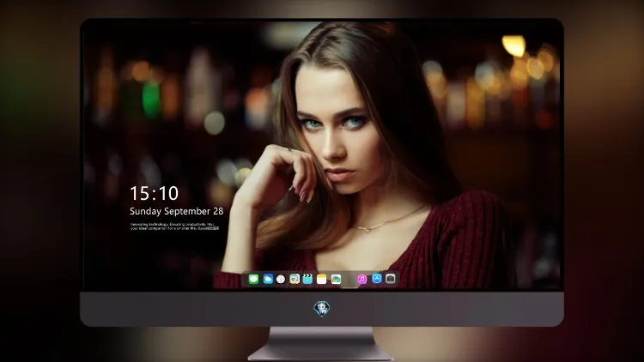The height and width of the screenshot is (362, 644).
Task: Open the slideshow presentation app icon in the dock
Action: click(295, 280)
